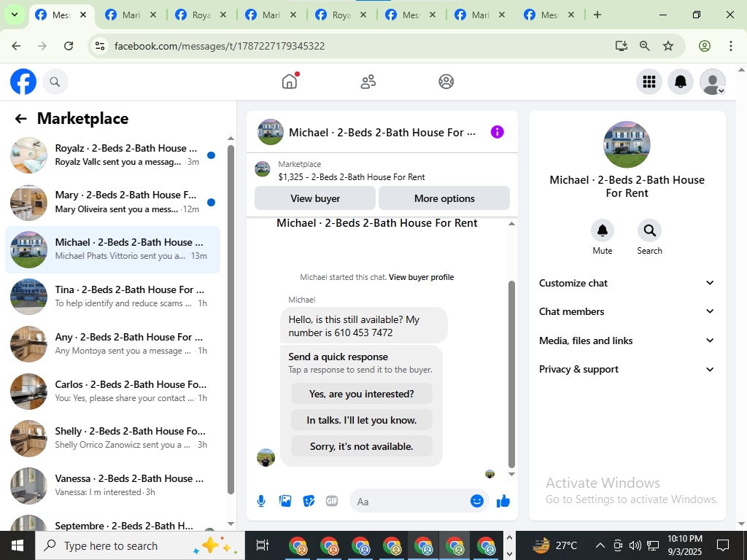Choose a sticker icon
This screenshot has height=560, width=747.
(309, 501)
